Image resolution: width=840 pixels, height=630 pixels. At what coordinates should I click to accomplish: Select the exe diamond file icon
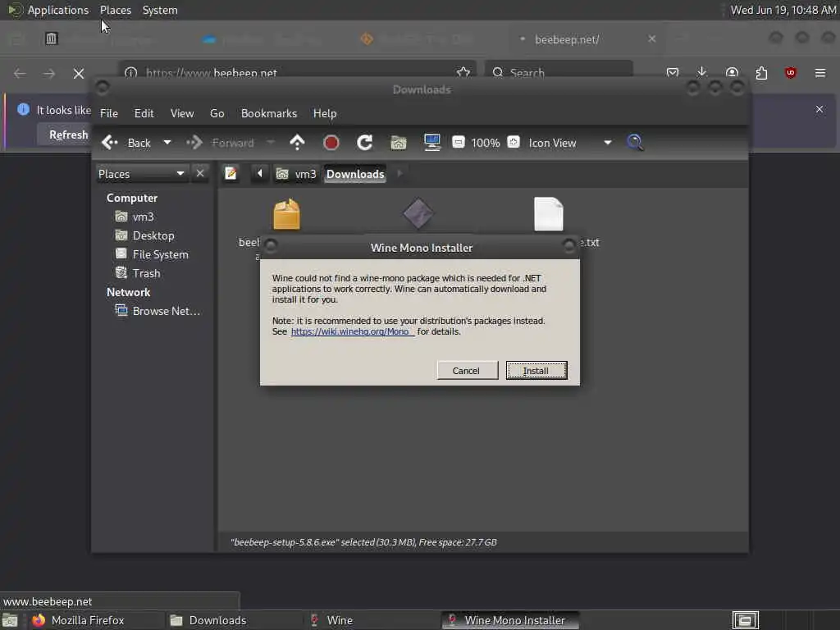[418, 213]
